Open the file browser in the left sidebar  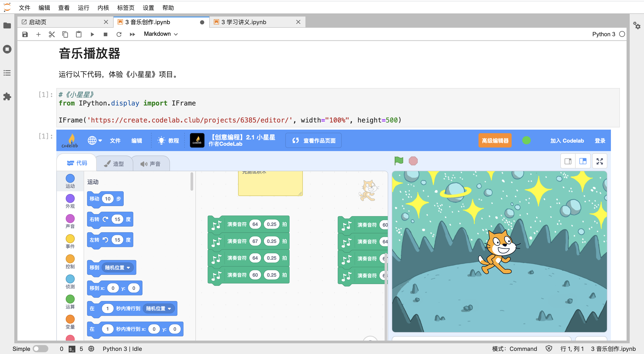pos(7,25)
